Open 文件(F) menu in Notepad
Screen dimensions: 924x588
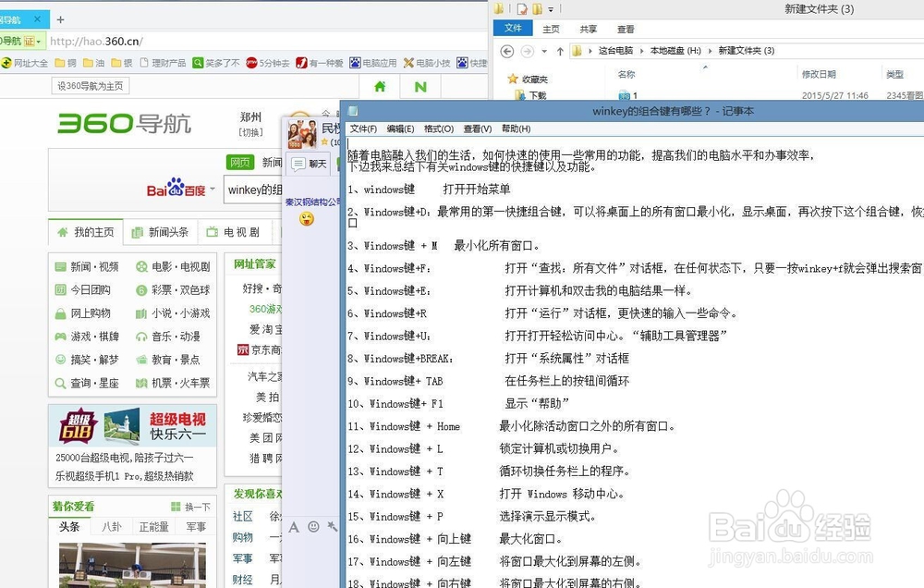click(x=363, y=129)
